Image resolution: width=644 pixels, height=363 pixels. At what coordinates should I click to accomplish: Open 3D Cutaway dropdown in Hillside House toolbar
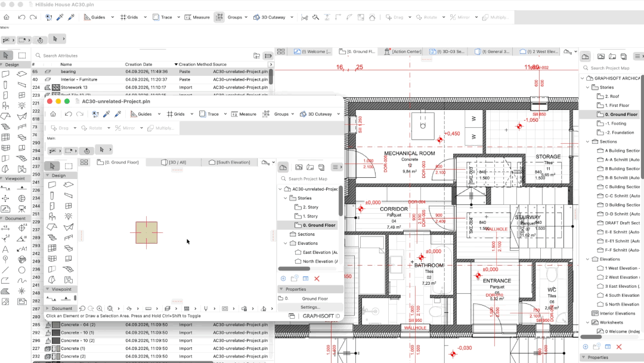pyautogui.click(x=292, y=17)
